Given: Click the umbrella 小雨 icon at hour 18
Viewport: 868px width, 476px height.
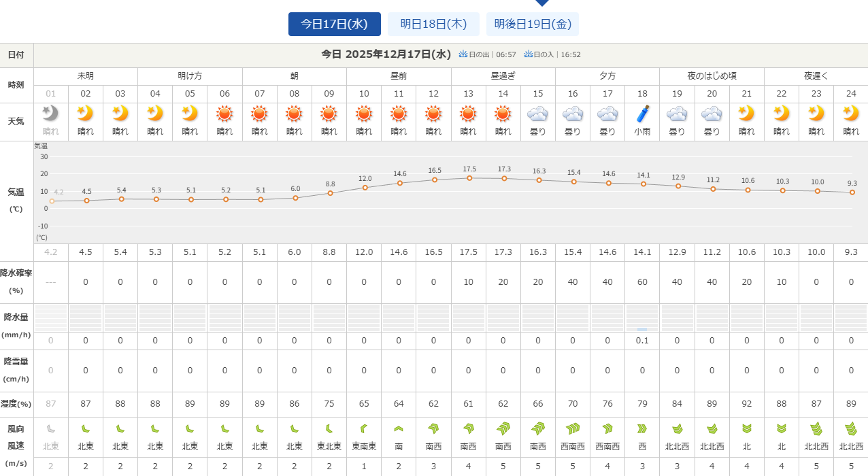Looking at the screenshot, I should [642, 114].
